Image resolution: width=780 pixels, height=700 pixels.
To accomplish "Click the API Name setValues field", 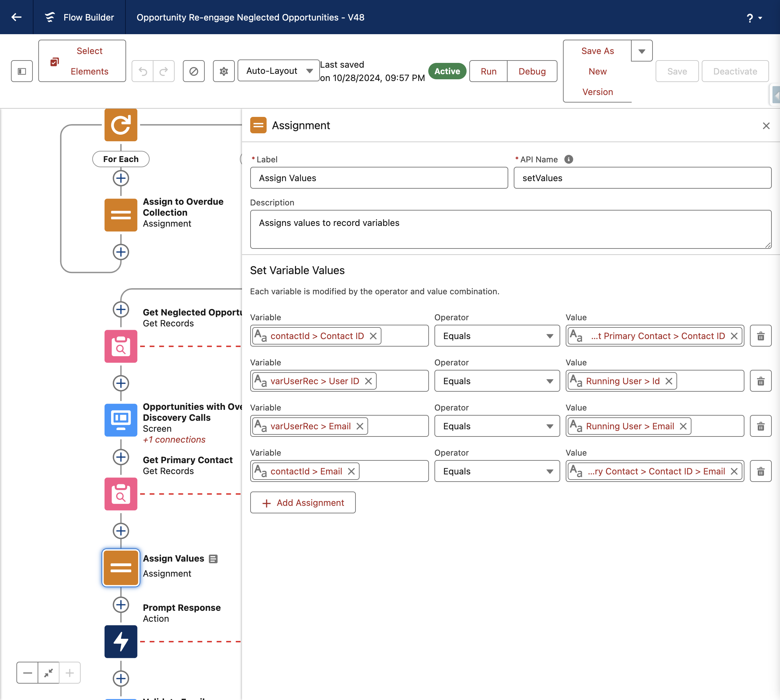I will click(642, 178).
